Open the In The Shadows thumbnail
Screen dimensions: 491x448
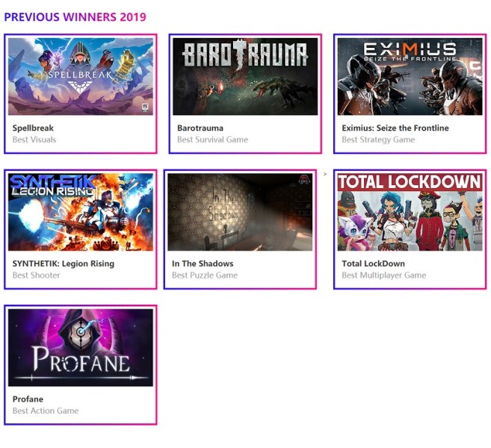[x=240, y=212]
